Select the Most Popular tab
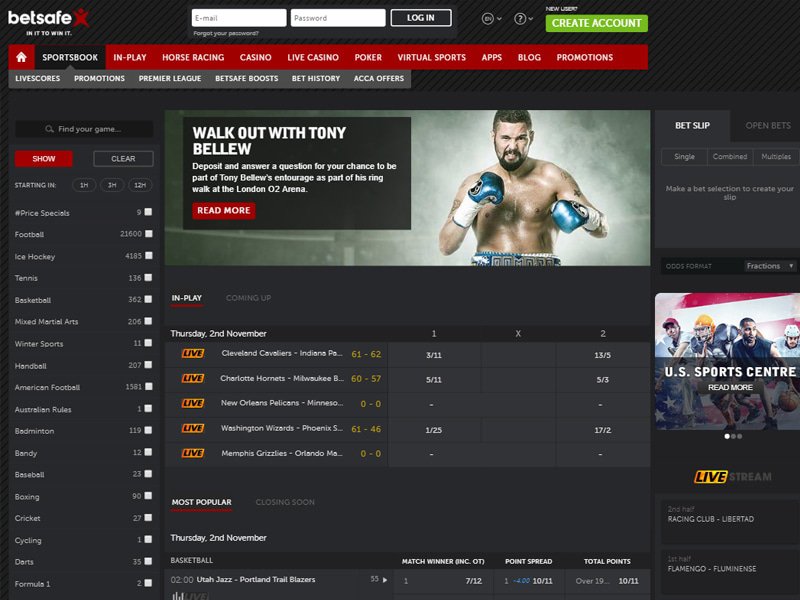Screen dimensions: 800x600 [x=202, y=502]
